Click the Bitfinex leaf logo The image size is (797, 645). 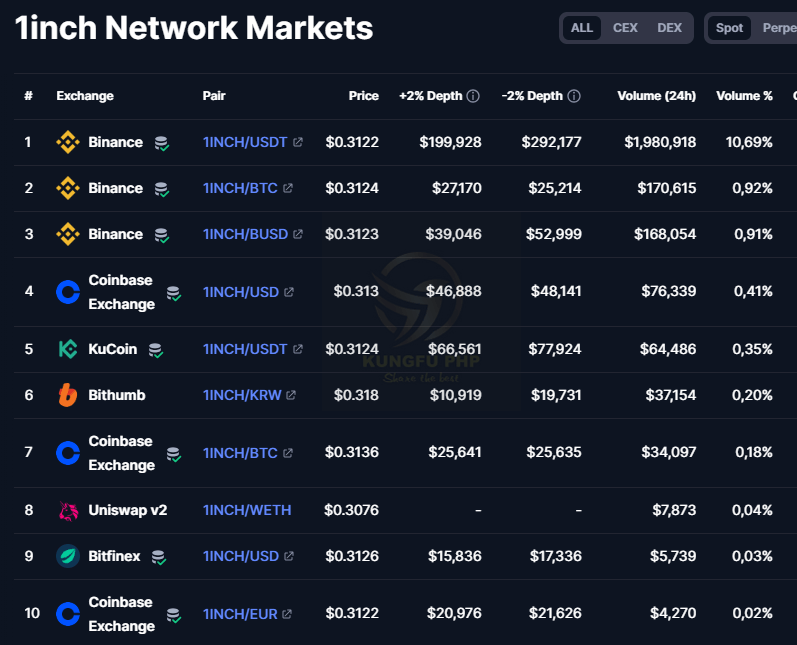[x=68, y=556]
